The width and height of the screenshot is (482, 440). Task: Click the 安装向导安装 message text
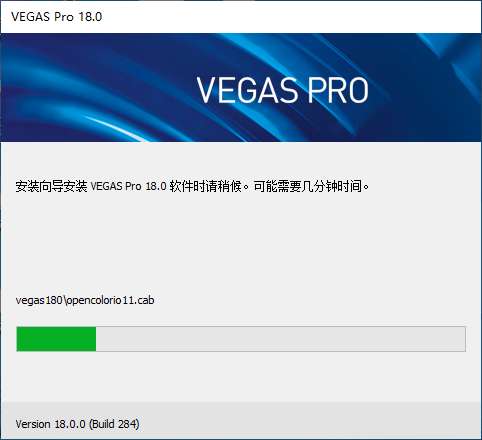point(51,186)
